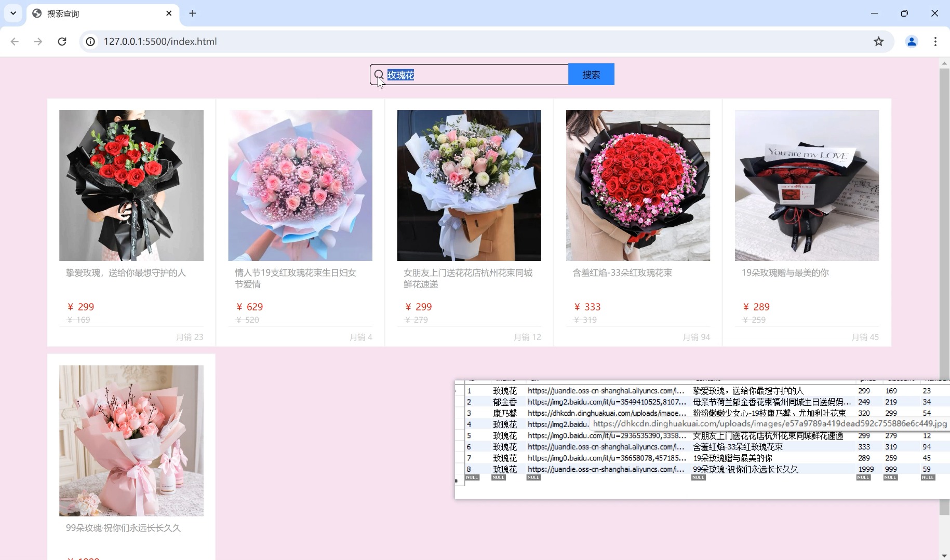Click the magnifier icon in search box

click(x=379, y=75)
